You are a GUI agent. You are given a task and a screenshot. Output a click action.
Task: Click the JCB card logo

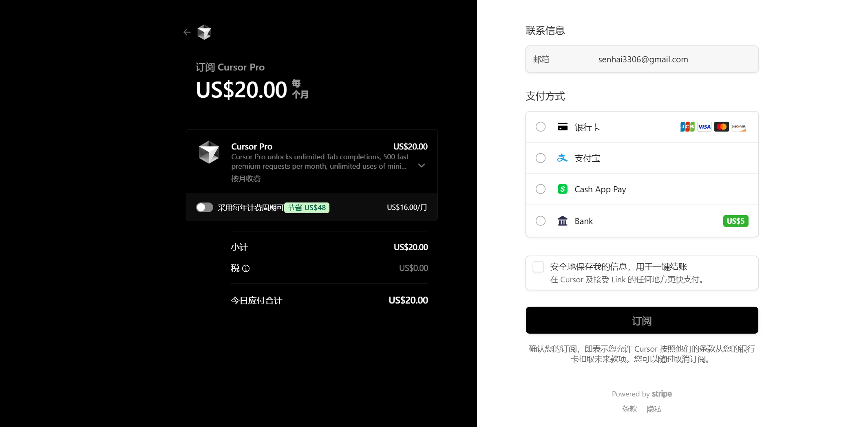click(x=687, y=127)
